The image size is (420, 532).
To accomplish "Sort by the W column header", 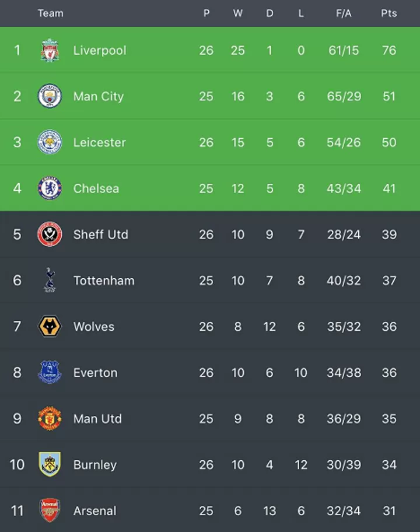I will pyautogui.click(x=238, y=13).
